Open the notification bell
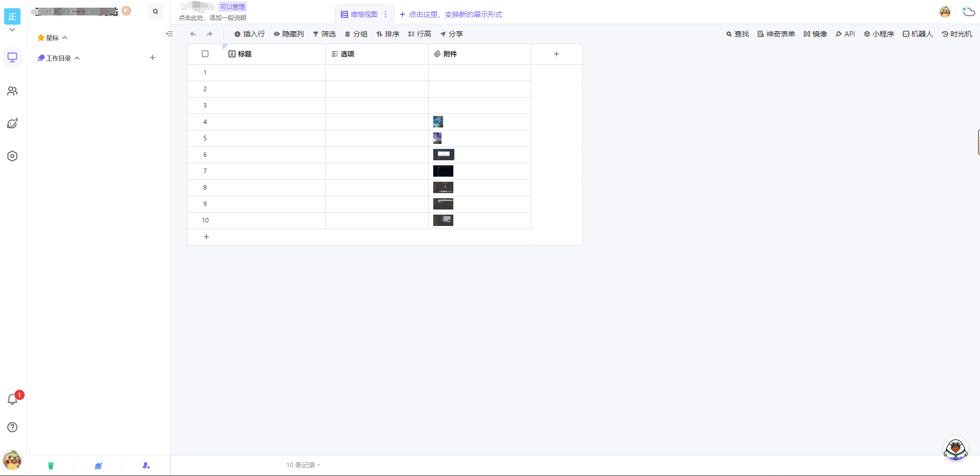The width and height of the screenshot is (980, 476). [12, 399]
